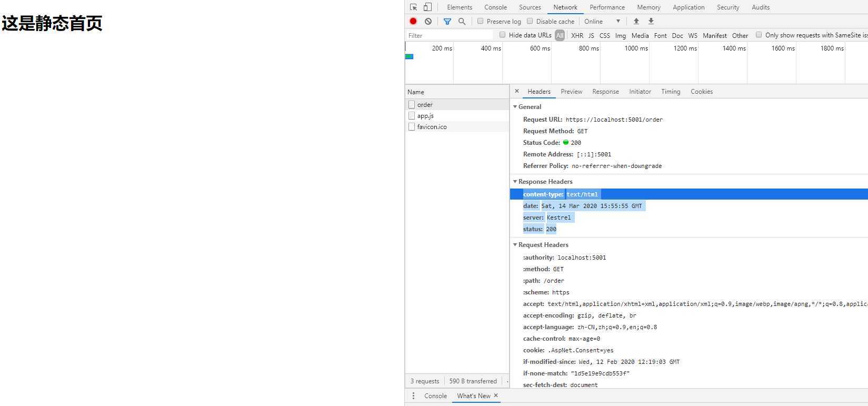Switch to the Response detail tab

(605, 91)
